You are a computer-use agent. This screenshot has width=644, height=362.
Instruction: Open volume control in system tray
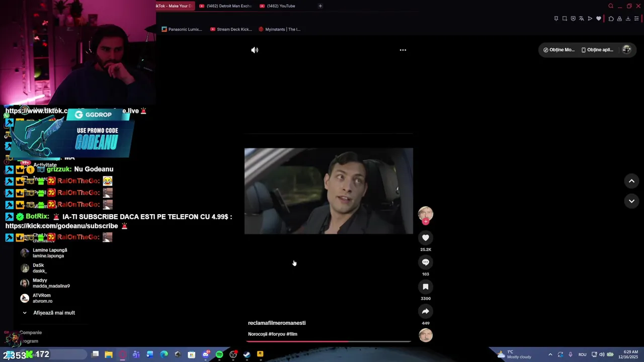(x=602, y=354)
